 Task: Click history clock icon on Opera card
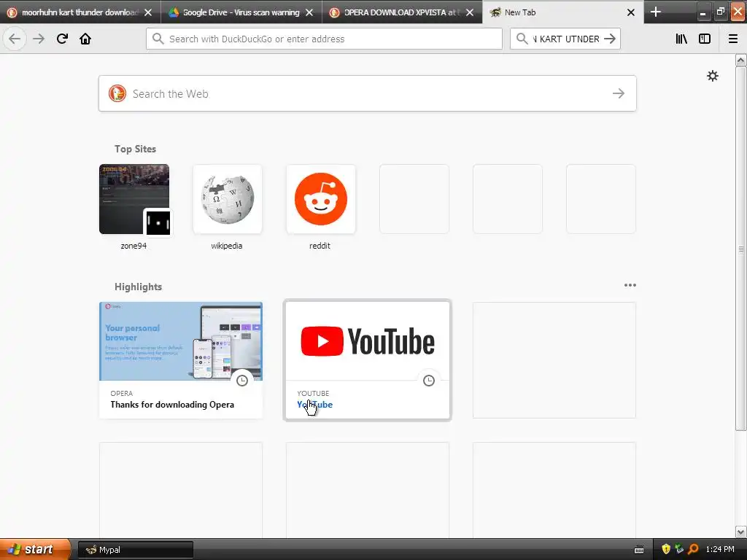(x=242, y=381)
